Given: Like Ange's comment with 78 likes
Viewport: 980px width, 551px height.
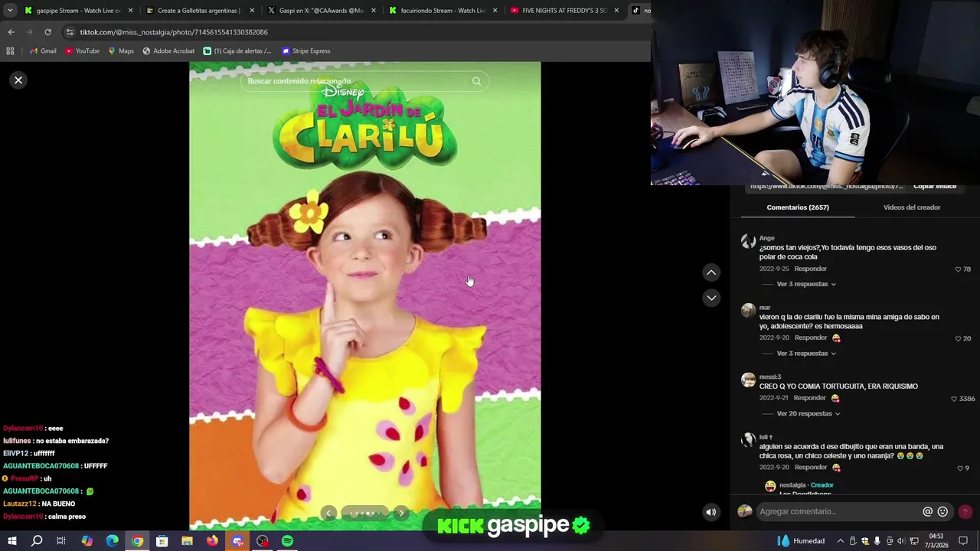Looking at the screenshot, I should point(958,269).
